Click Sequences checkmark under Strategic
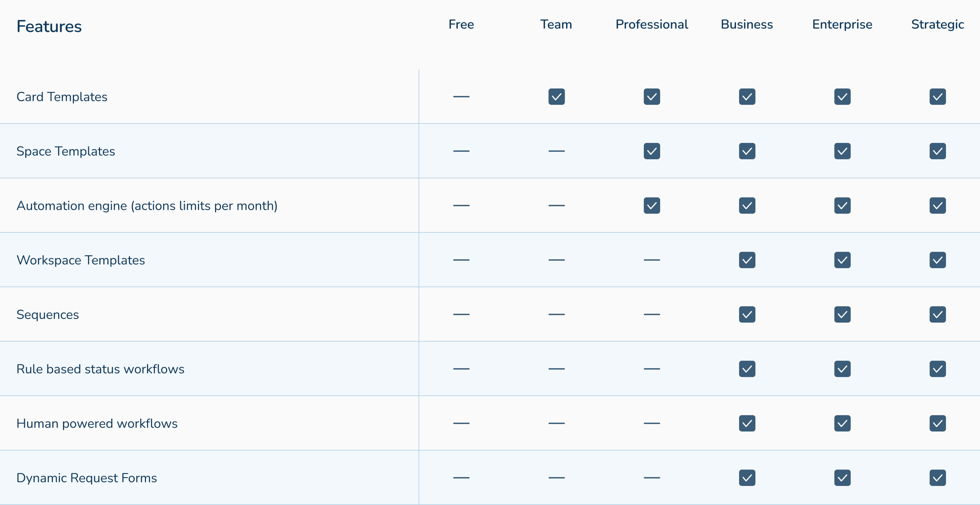The height and width of the screenshot is (505, 980). pyautogui.click(x=937, y=314)
